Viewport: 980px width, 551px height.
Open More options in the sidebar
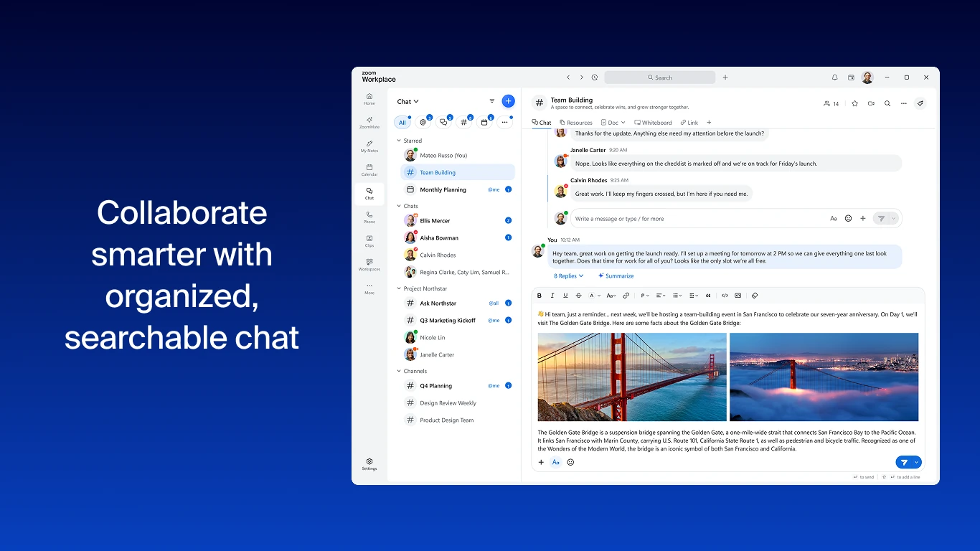pyautogui.click(x=369, y=288)
